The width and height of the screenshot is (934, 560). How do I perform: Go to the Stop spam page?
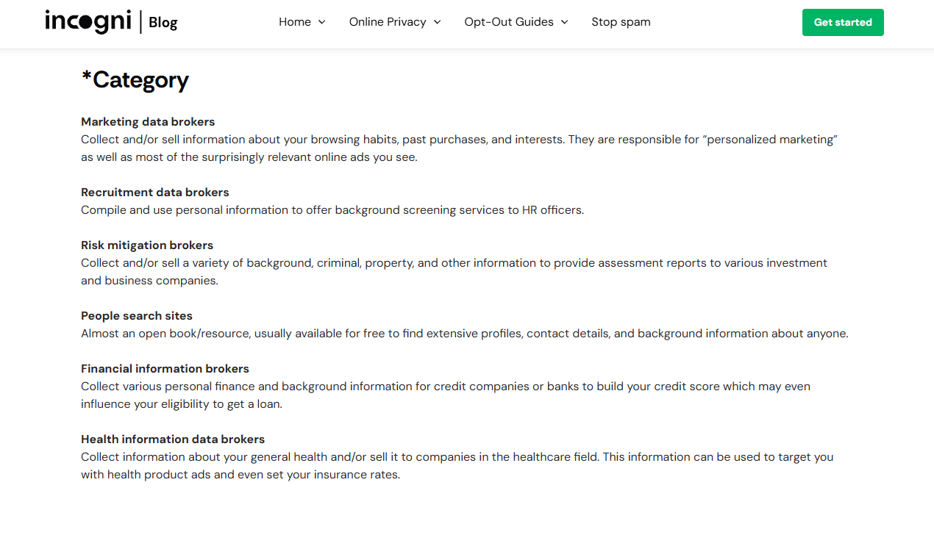[x=621, y=22]
